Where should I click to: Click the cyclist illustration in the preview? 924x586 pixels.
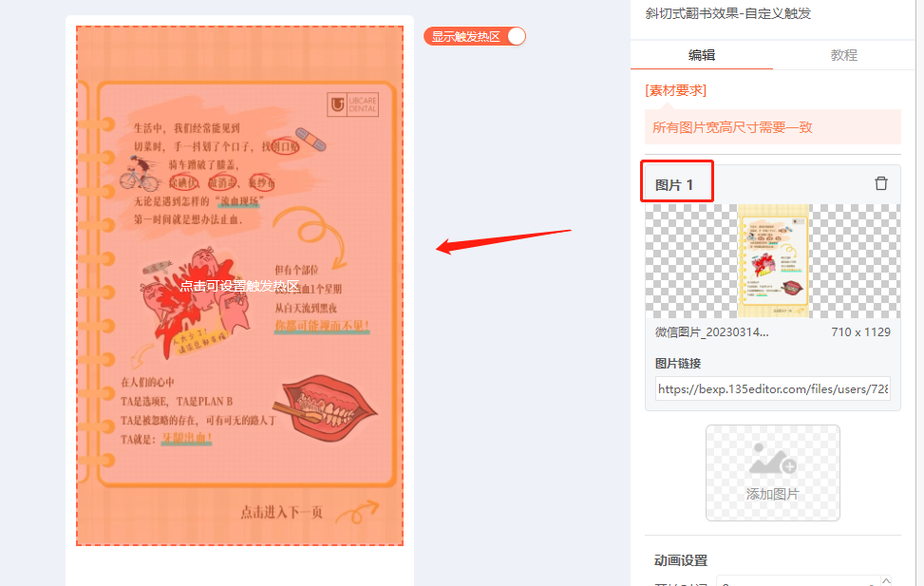tap(139, 173)
